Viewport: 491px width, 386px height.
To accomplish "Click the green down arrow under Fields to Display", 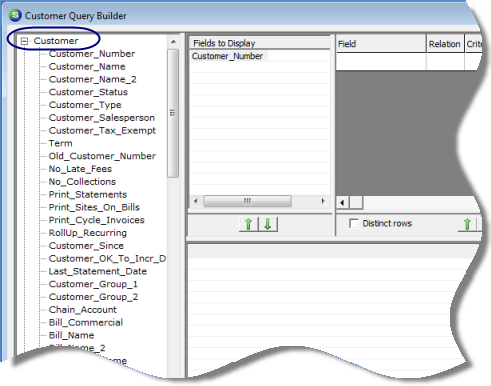I will [268, 224].
